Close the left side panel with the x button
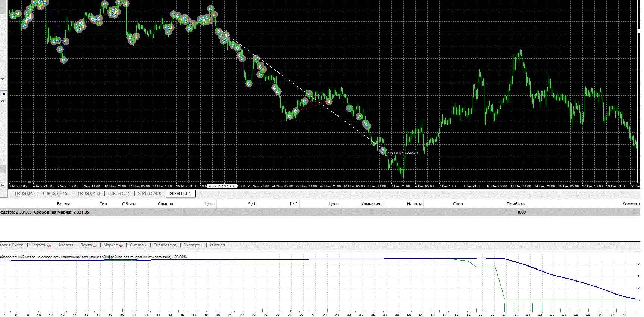 tap(3, 94)
